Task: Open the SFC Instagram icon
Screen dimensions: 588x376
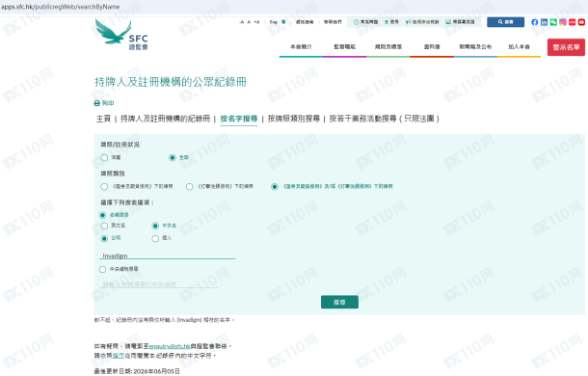Action: pos(563,22)
